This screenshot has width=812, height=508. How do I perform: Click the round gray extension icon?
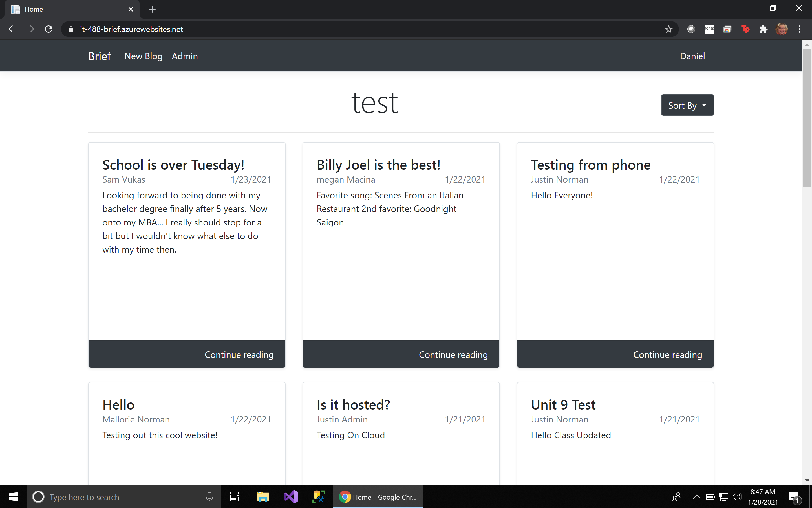pyautogui.click(x=691, y=29)
